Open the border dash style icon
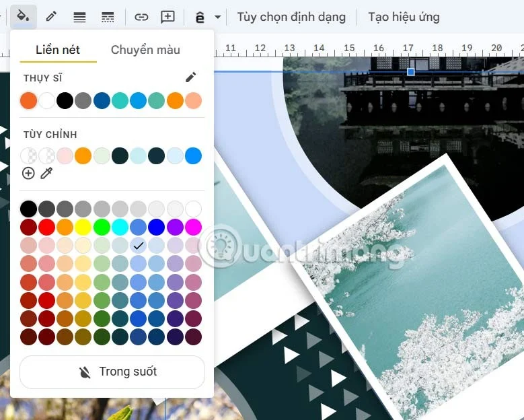 (x=108, y=17)
